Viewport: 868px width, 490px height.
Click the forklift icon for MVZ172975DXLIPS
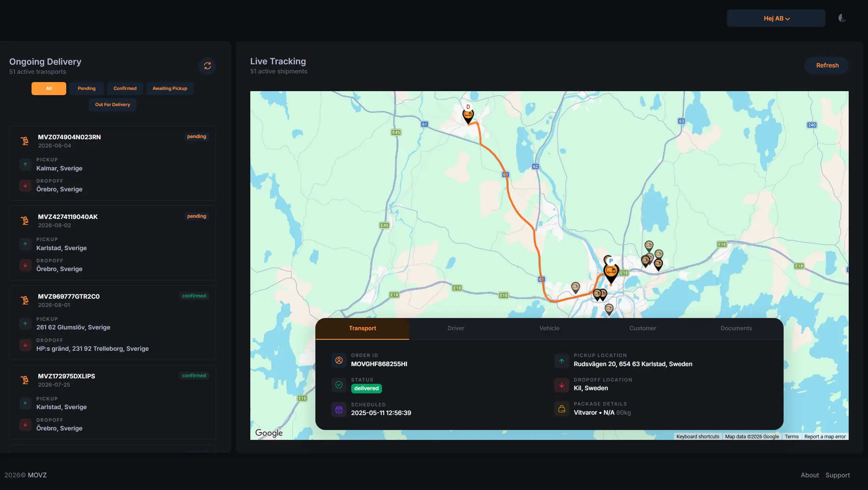coord(25,380)
